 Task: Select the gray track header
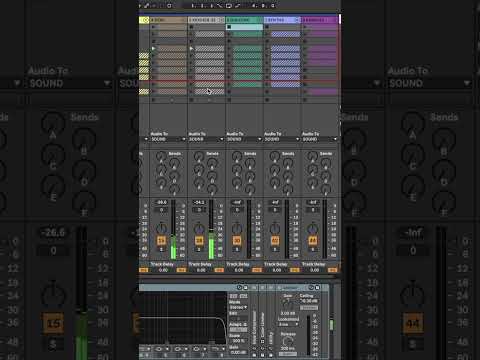pyautogui.click(x=206, y=20)
